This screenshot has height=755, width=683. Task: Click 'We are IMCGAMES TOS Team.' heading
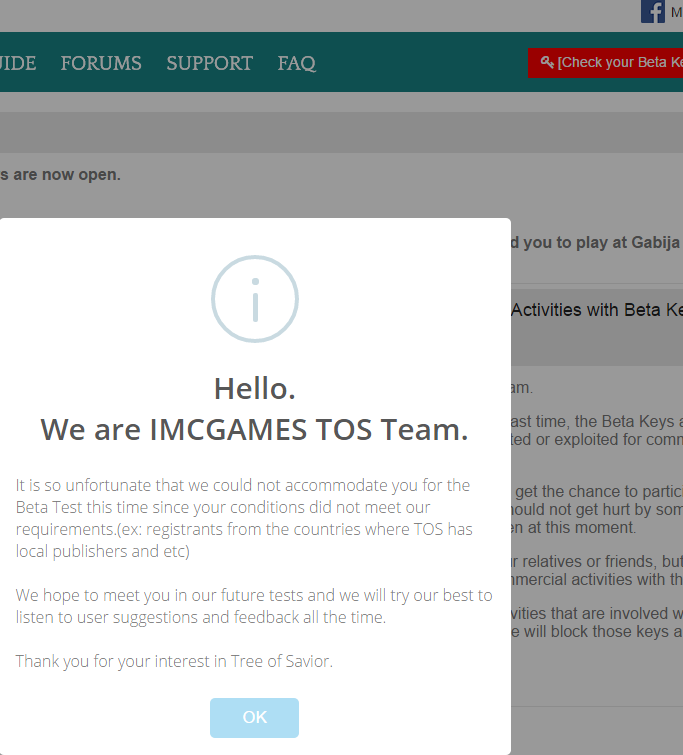(254, 429)
